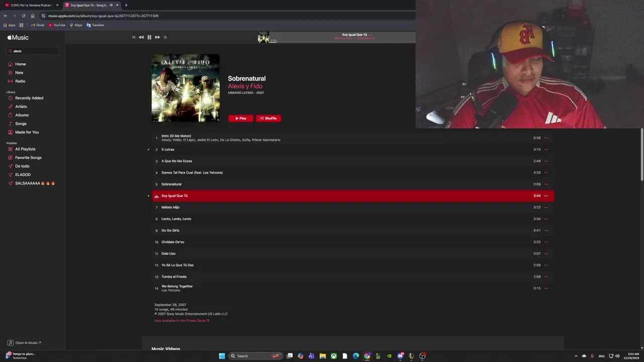
Task: Click the page vertical scrollbar
Action: 641,155
